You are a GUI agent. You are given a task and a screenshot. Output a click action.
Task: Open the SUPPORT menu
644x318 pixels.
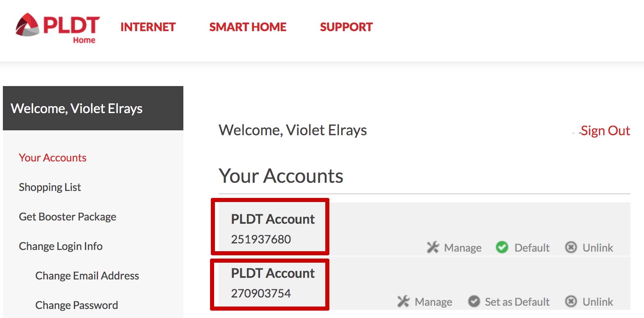346,27
